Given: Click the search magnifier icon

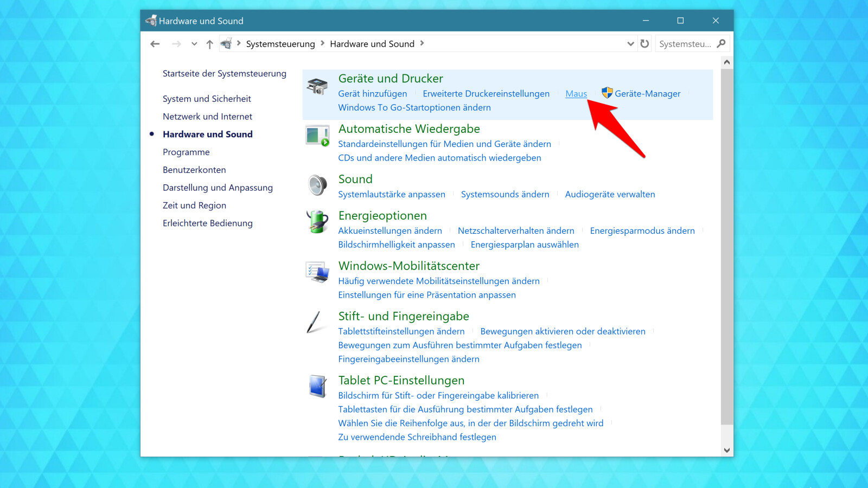Looking at the screenshot, I should coord(721,43).
